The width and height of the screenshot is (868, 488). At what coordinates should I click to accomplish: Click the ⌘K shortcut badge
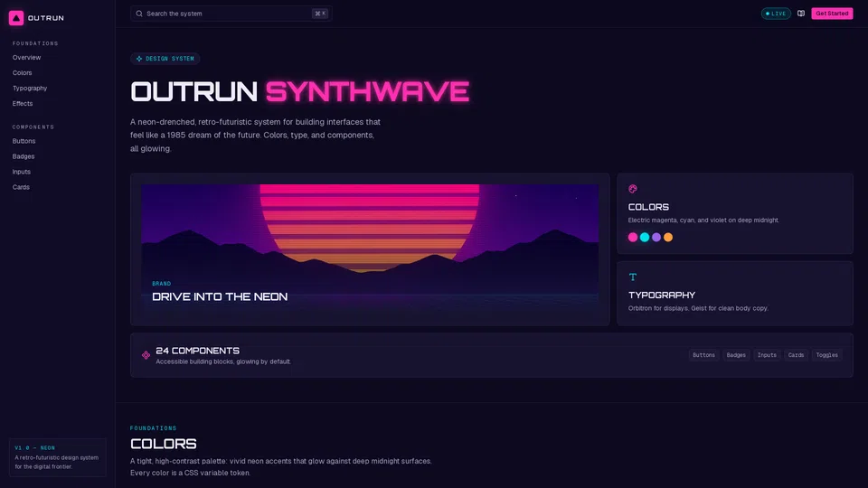tap(320, 14)
